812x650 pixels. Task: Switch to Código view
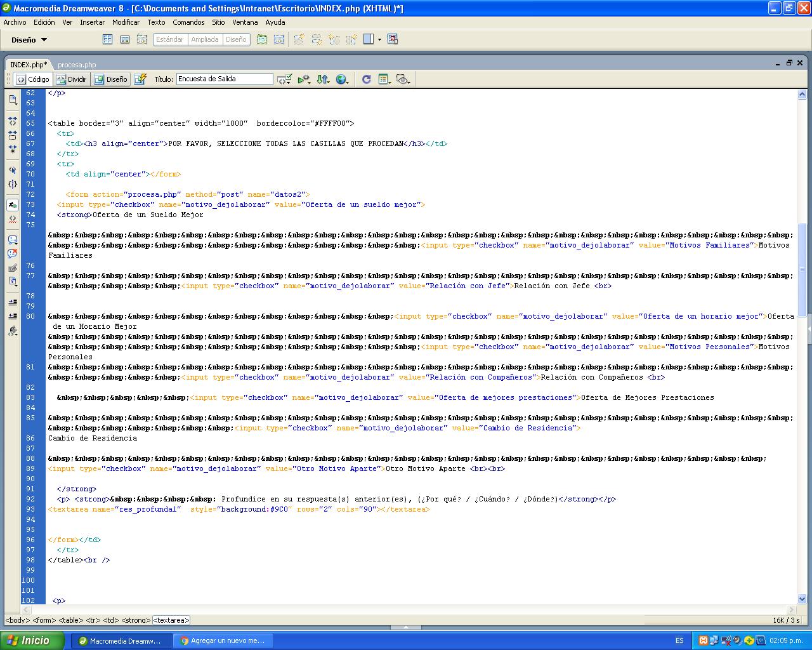coord(32,79)
